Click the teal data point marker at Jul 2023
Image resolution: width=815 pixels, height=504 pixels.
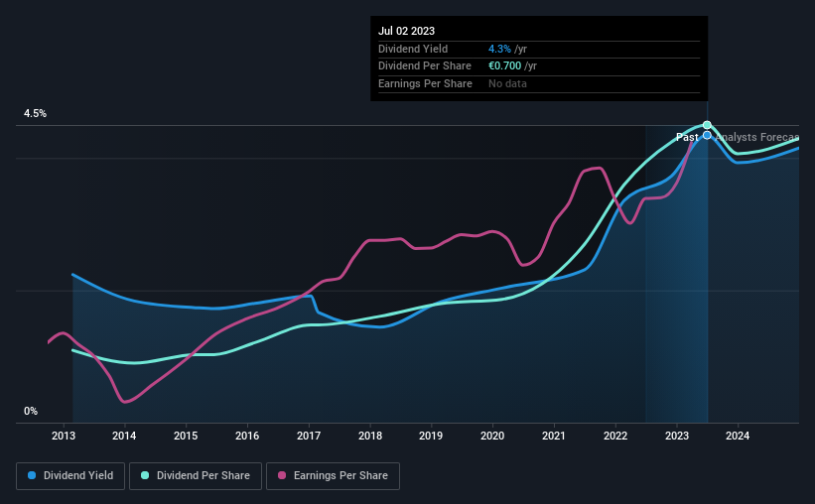pyautogui.click(x=707, y=125)
